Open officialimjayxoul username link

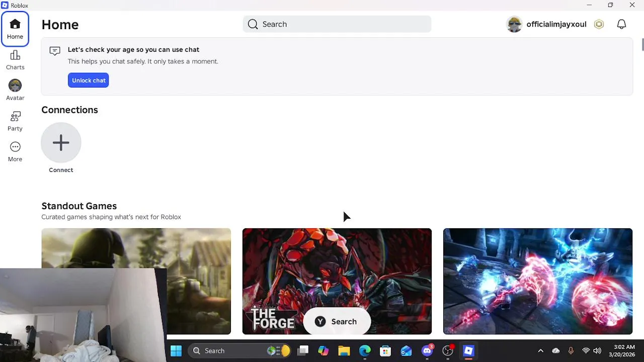556,24
